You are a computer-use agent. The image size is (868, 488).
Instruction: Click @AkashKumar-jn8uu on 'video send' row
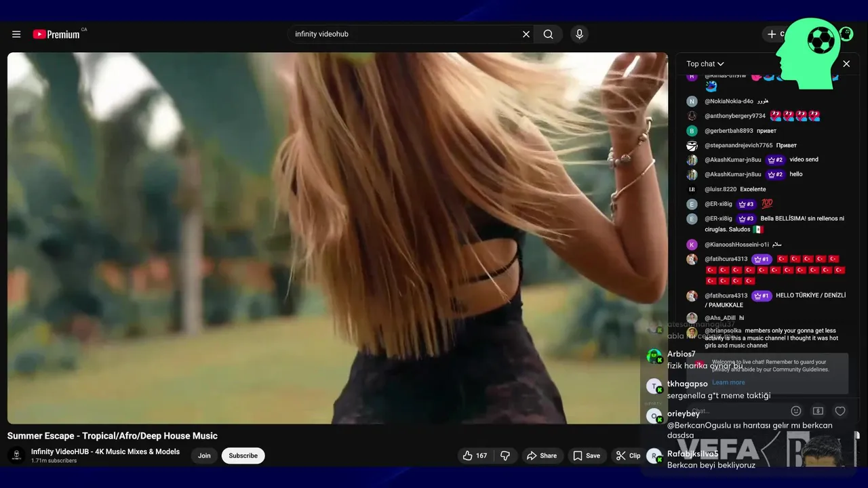point(733,160)
